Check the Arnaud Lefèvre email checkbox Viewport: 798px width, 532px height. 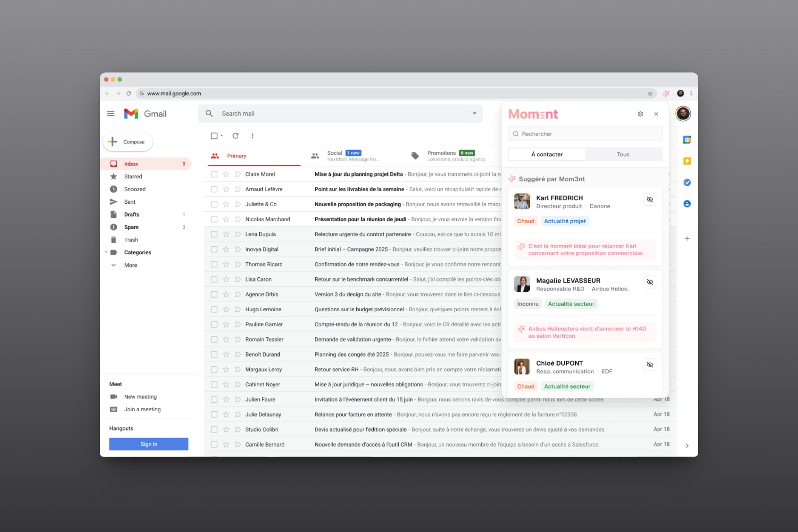(214, 189)
